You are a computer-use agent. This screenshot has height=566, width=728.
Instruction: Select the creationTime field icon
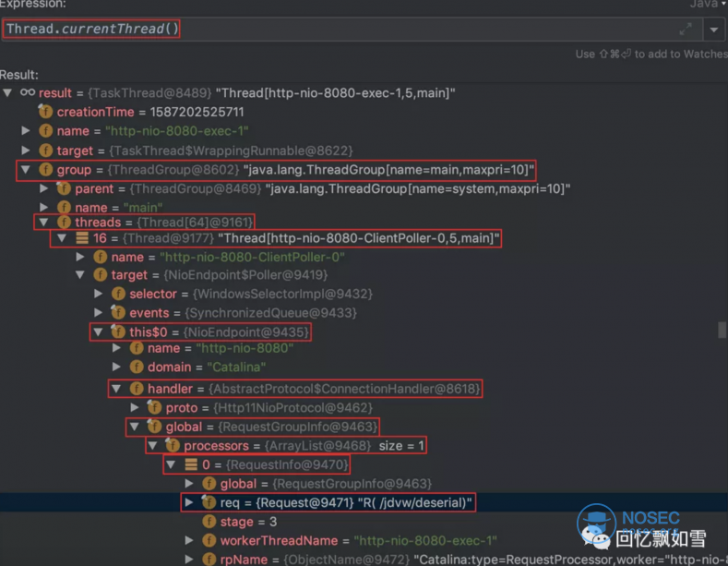coord(45,112)
